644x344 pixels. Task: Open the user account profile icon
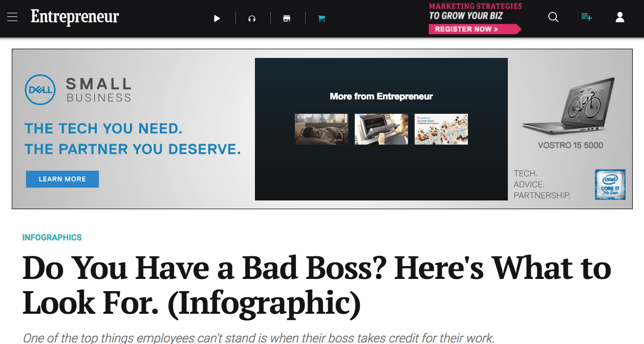(620, 17)
